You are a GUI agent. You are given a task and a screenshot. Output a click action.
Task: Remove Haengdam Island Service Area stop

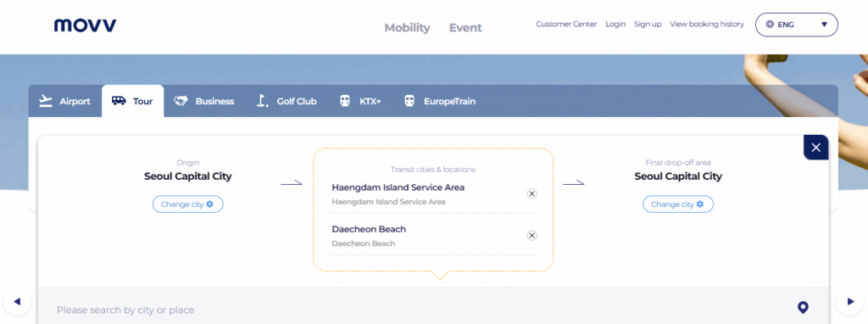pyautogui.click(x=531, y=193)
